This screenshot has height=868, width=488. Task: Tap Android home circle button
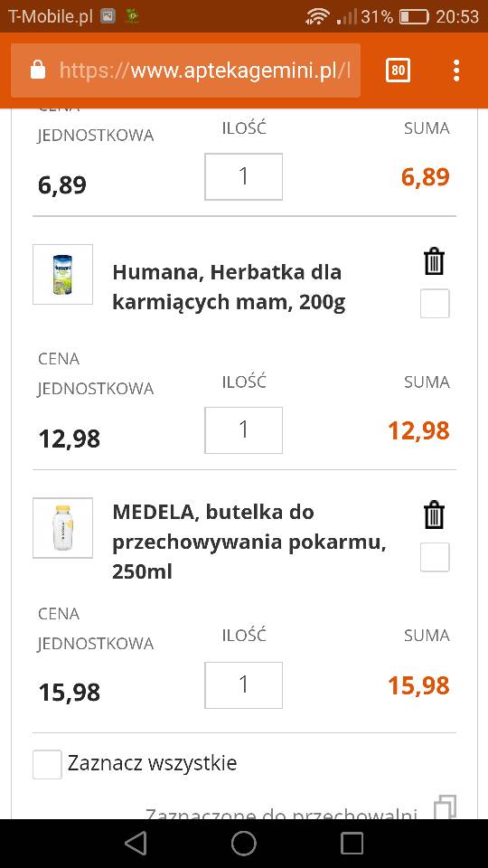tap(243, 843)
